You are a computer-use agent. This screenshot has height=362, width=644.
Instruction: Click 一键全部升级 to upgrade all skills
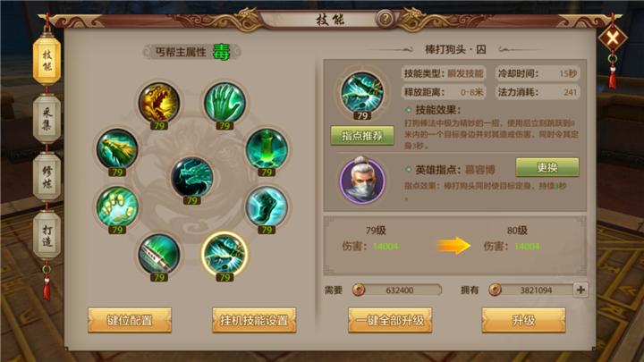[x=390, y=320]
